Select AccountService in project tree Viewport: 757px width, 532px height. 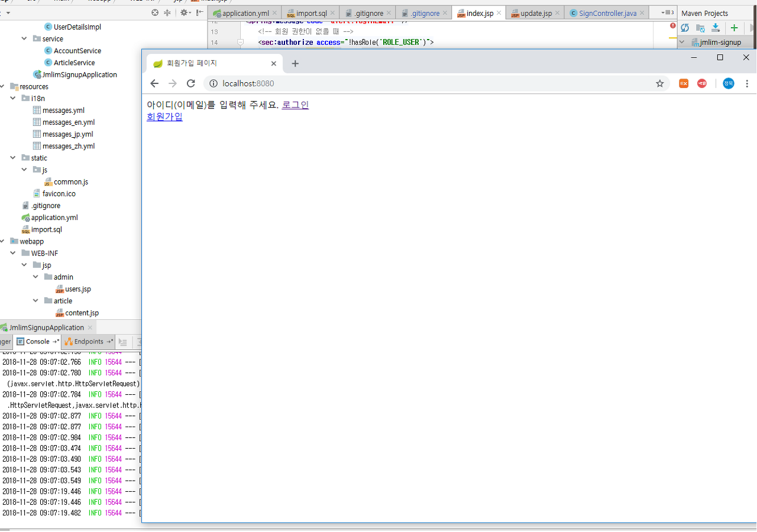pyautogui.click(x=77, y=51)
